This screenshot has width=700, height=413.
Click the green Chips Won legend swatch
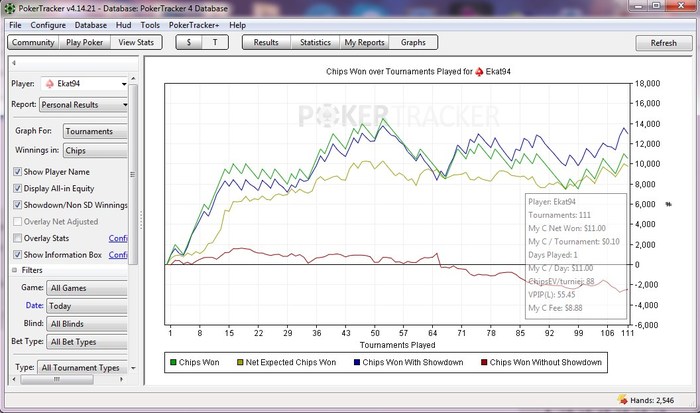(x=173, y=362)
